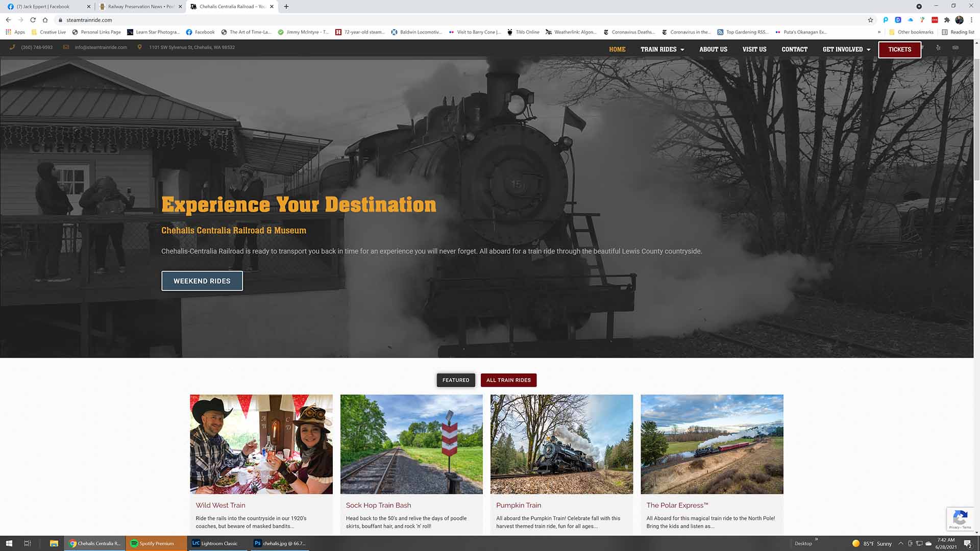Image resolution: width=980 pixels, height=551 pixels.
Task: Switch to Photoshop chehalis.jpg on the taskbar
Action: 280,543
